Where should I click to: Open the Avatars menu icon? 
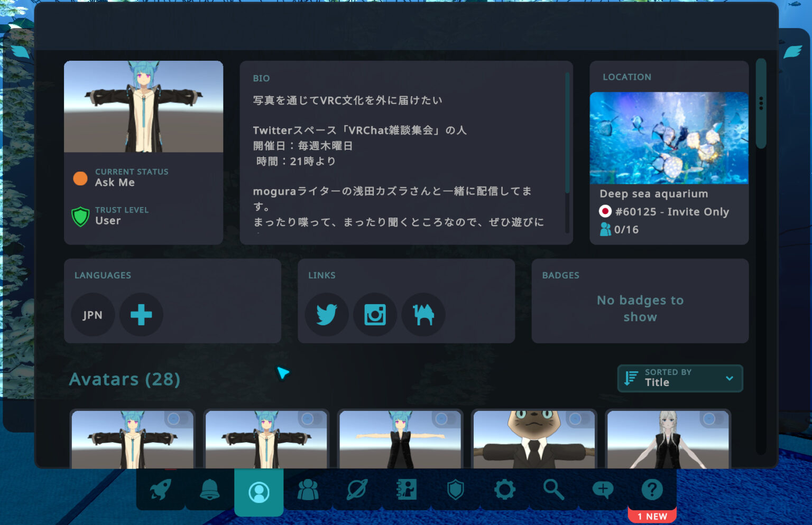pos(407,490)
